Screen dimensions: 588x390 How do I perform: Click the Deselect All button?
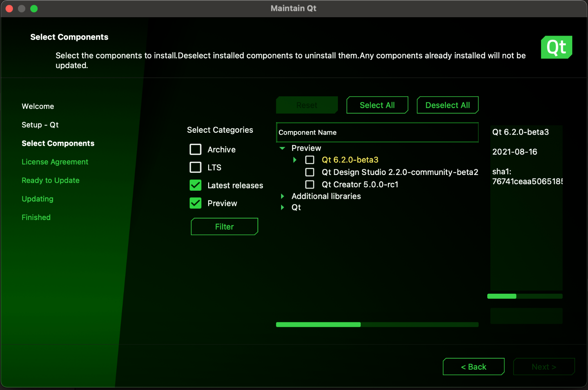447,105
